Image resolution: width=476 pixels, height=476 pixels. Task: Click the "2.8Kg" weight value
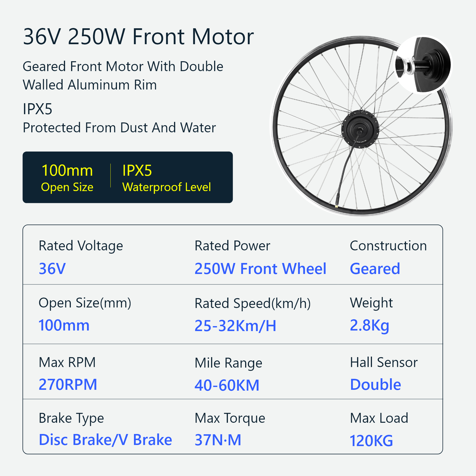[x=369, y=325]
